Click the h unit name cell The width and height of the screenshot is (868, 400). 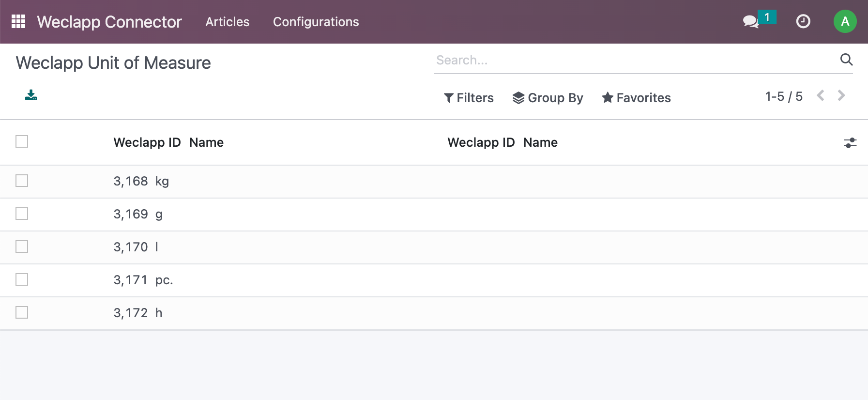coord(159,313)
